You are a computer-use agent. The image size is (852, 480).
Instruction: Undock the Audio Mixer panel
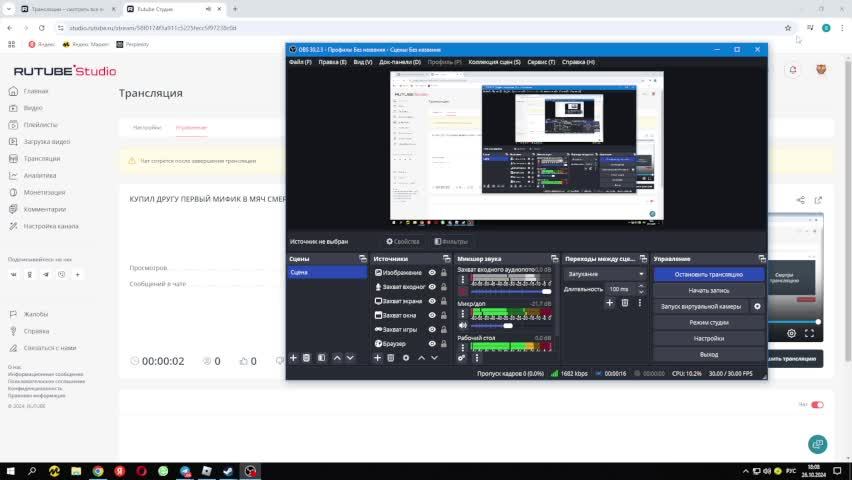[x=554, y=259]
